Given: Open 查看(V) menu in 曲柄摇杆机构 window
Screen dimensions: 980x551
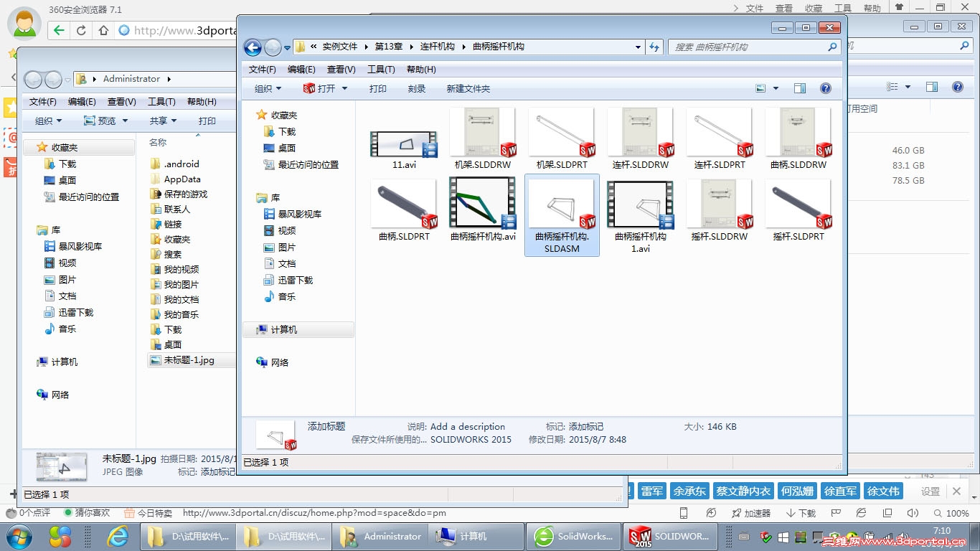Looking at the screenshot, I should 341,70.
